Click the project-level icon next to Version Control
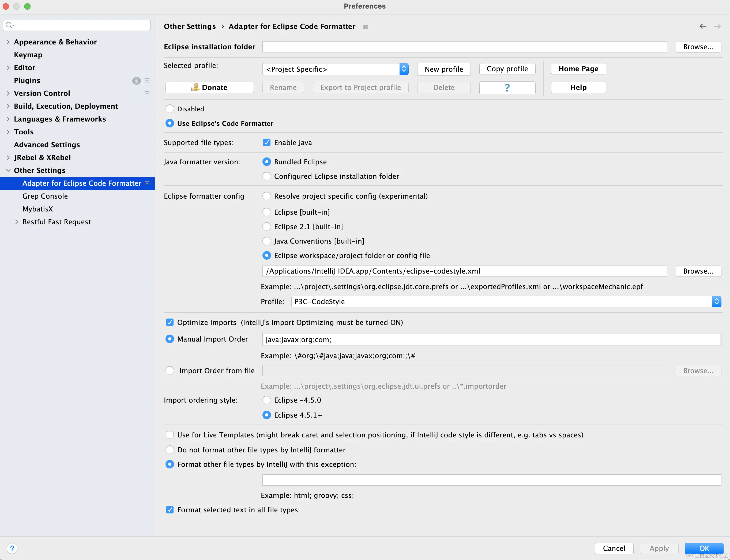730x560 pixels. (147, 93)
